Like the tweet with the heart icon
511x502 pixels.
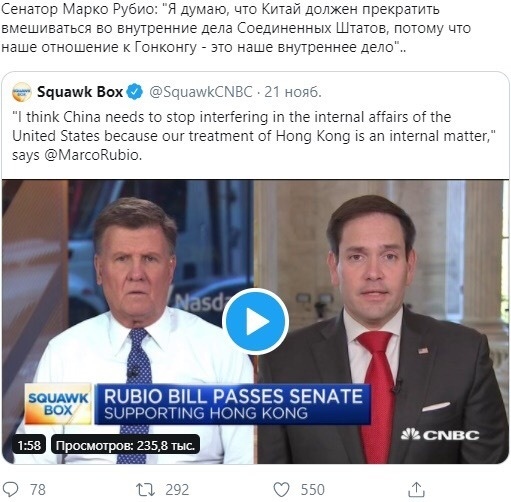281,490
